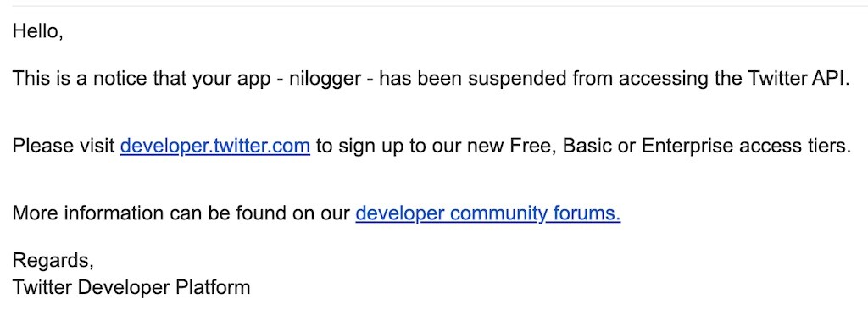Viewport: 868px width, 321px height.
Task: Open the developer.twitter.com link
Action: [214, 147]
